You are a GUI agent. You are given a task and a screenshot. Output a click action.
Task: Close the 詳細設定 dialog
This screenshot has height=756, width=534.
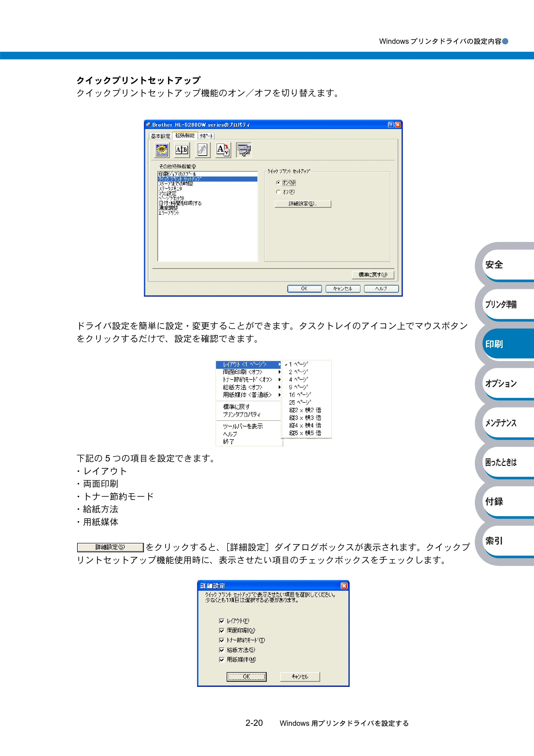pos(344,586)
